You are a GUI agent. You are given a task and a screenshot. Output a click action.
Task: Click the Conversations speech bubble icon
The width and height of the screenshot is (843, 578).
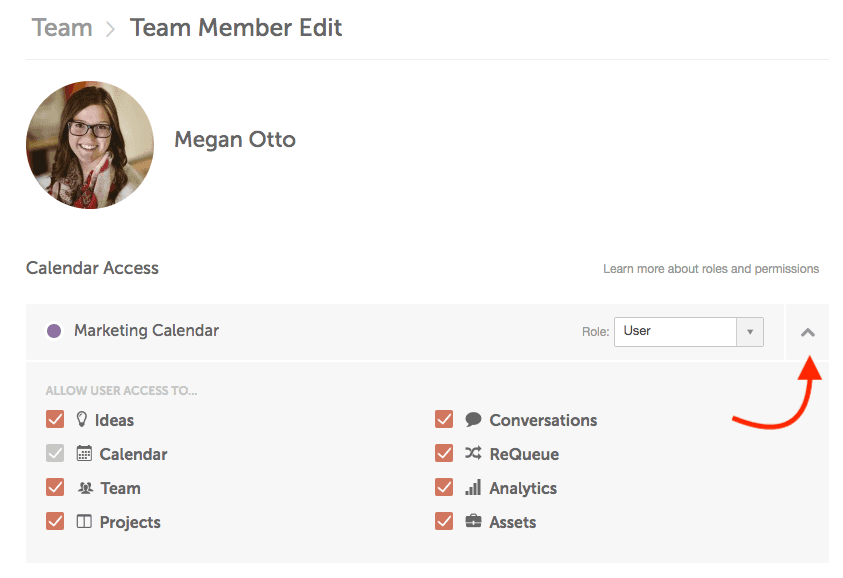473,420
